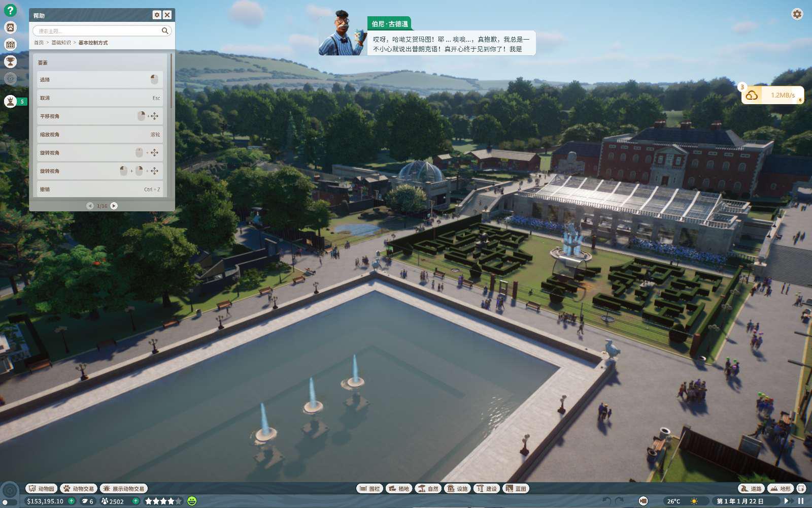Open the 栖地 habitat build menu
812x508 pixels.
[399, 489]
